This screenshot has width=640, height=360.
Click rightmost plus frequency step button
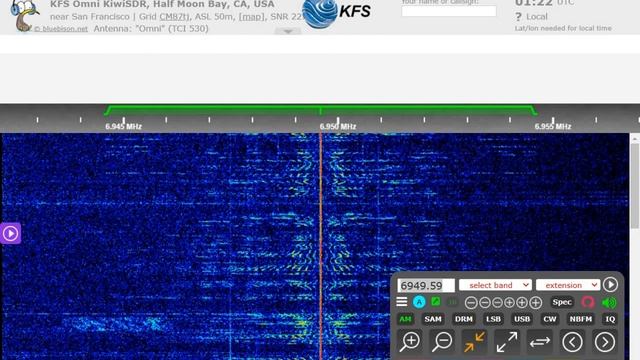(x=536, y=302)
